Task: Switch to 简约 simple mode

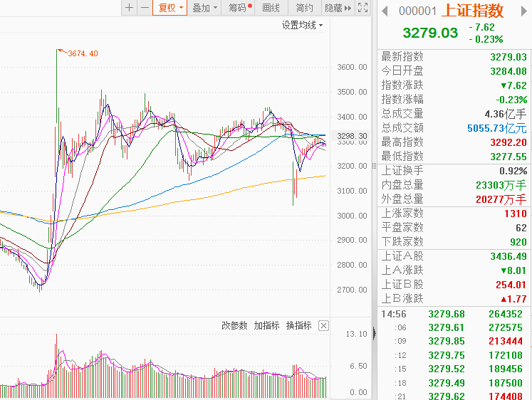Action: point(304,8)
